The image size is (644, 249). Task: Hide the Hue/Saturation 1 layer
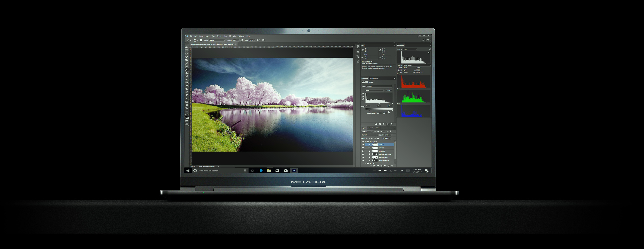click(x=363, y=161)
